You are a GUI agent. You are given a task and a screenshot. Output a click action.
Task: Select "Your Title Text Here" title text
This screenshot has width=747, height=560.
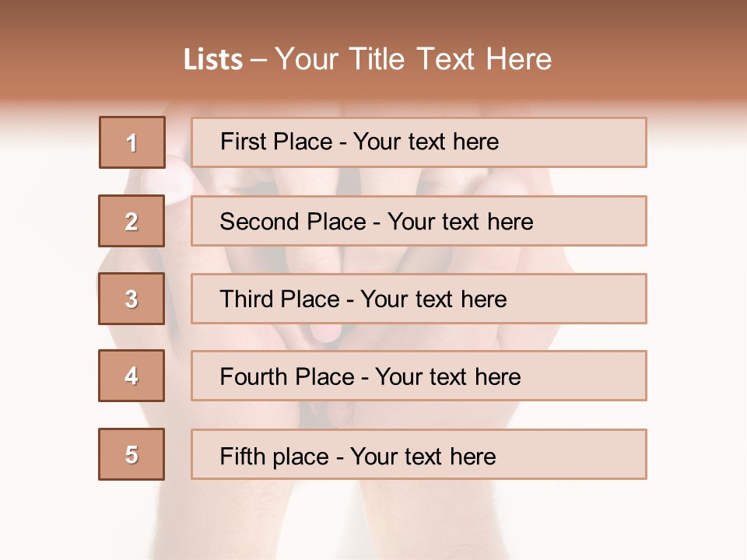pos(413,60)
